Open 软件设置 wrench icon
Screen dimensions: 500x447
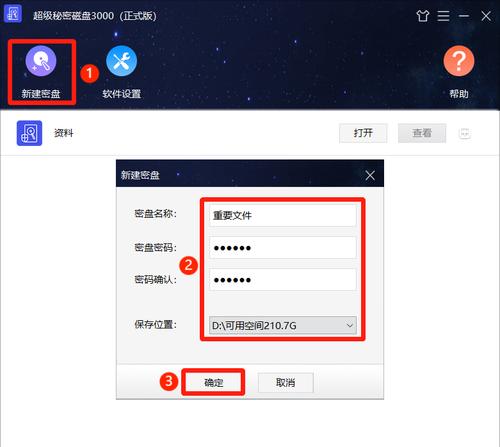(121, 61)
